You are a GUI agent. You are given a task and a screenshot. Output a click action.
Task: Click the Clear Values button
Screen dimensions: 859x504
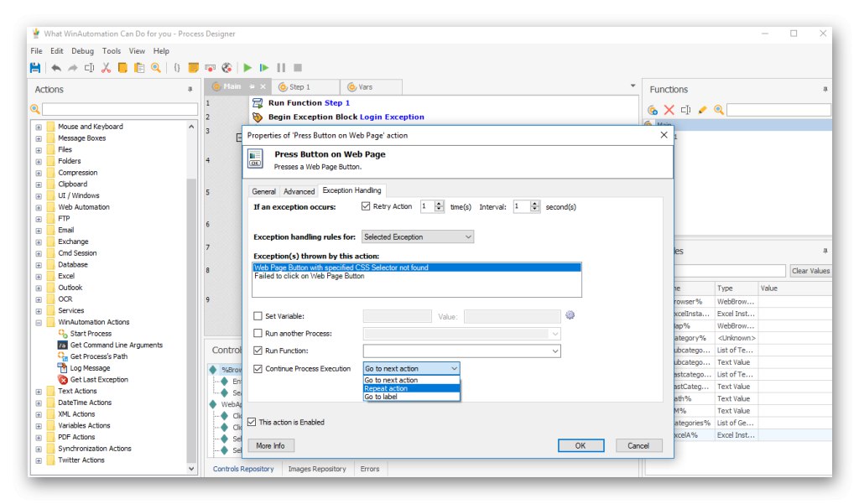click(810, 271)
